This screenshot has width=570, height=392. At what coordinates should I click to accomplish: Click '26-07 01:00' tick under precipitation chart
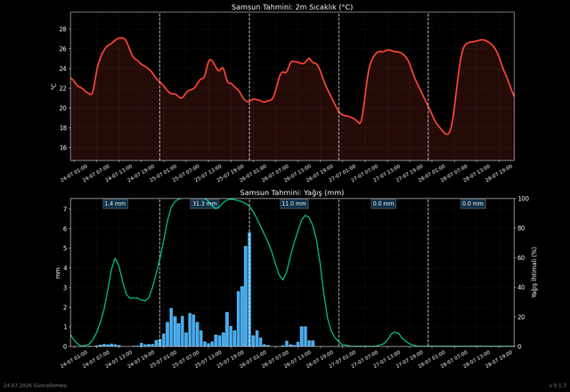pyautogui.click(x=253, y=360)
